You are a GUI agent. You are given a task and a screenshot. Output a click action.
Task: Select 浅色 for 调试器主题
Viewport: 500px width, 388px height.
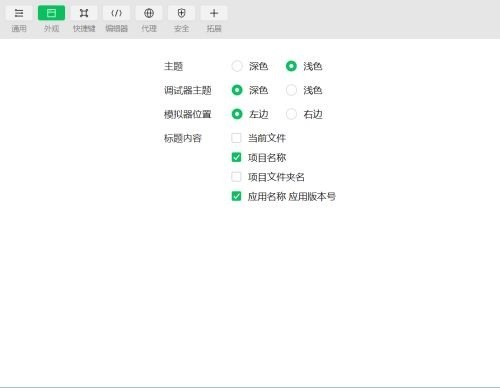(291, 90)
